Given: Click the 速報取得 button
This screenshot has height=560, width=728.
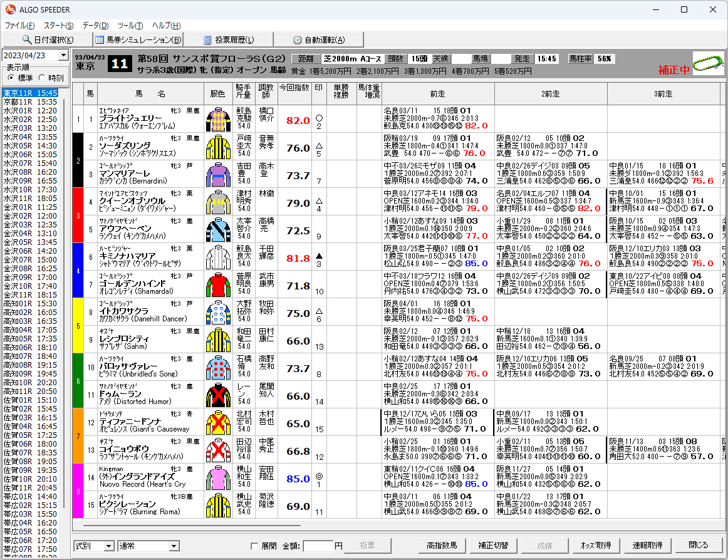Looking at the screenshot, I should (648, 546).
